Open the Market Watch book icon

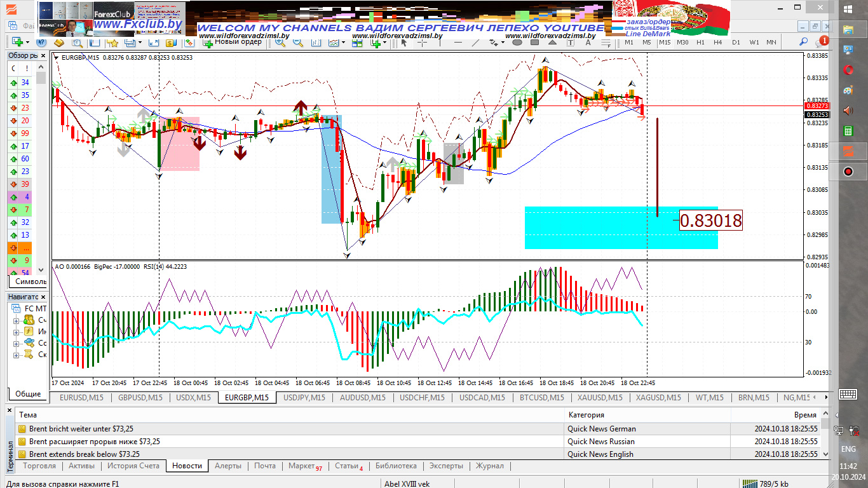coord(59,42)
